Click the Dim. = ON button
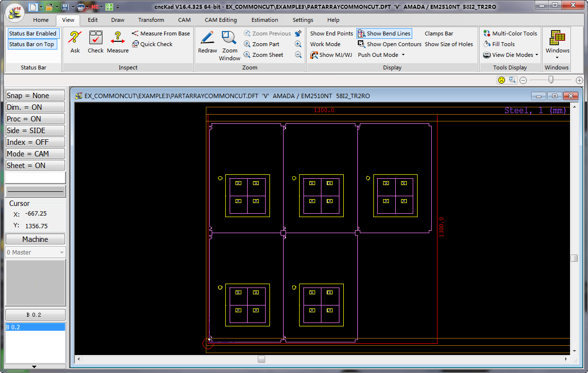Image resolution: width=588 pixels, height=373 pixels. [x=35, y=107]
